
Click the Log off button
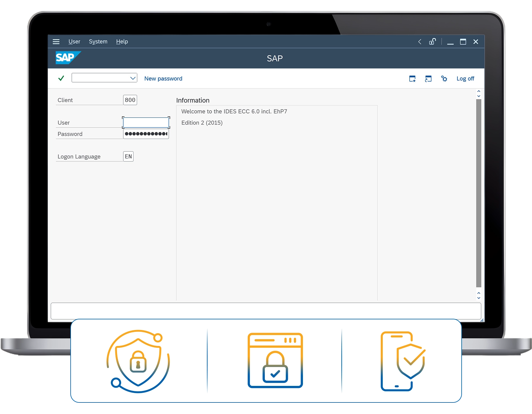click(465, 79)
